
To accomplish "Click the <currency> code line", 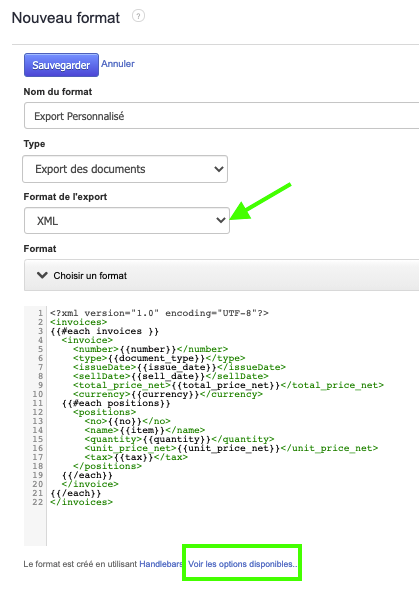I will point(168,394).
